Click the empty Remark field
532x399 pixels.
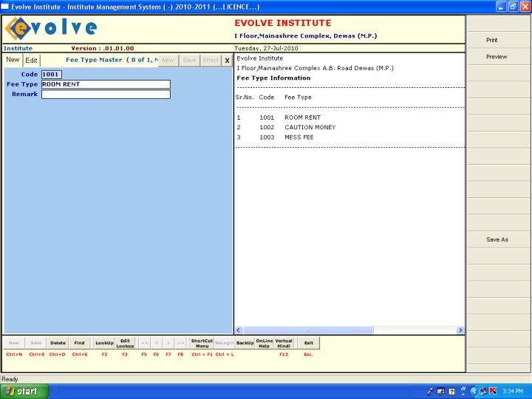(106, 95)
